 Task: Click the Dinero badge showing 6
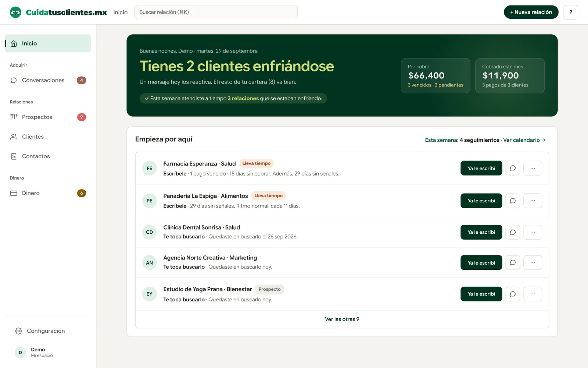coord(82,193)
